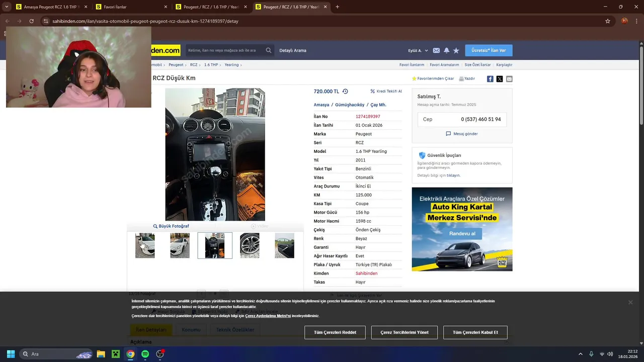
Task: Switch to the İlan Detayları tab
Action: (x=151, y=330)
